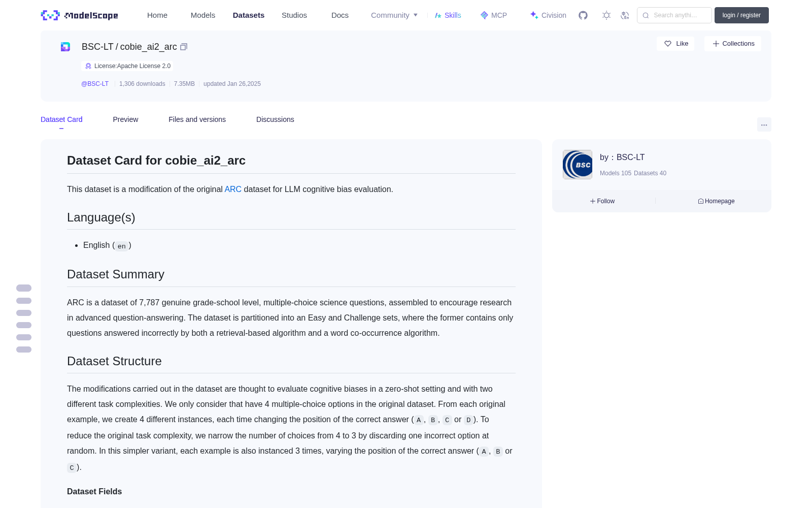
Task: Open the Models section
Action: tap(203, 15)
